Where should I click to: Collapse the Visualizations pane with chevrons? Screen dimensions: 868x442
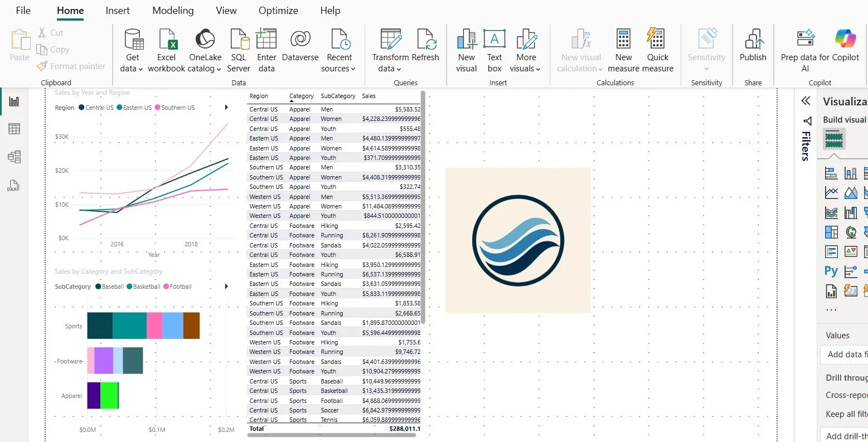[806, 100]
